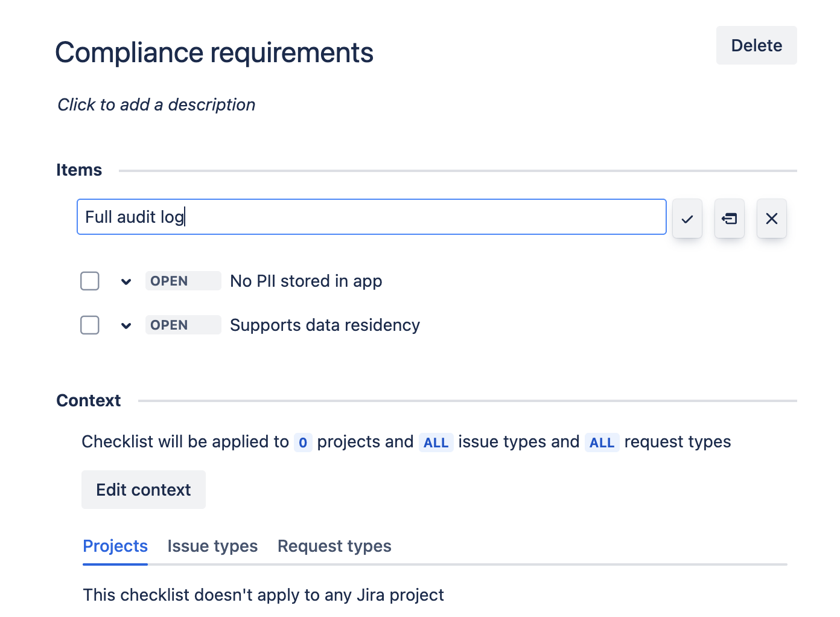Switch to the Projects tab

point(115,546)
